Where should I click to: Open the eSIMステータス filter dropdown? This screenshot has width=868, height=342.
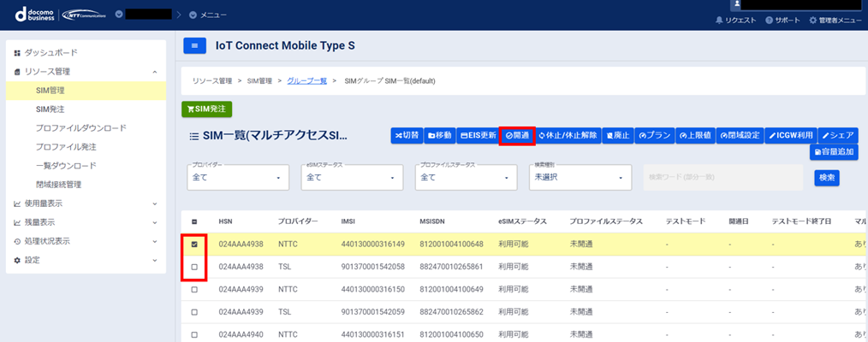point(353,178)
